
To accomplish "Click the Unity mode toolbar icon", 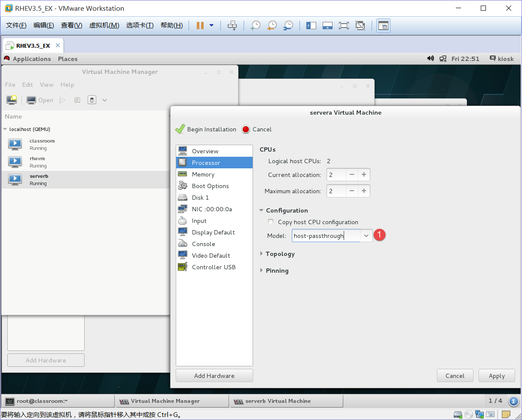I will (x=360, y=25).
